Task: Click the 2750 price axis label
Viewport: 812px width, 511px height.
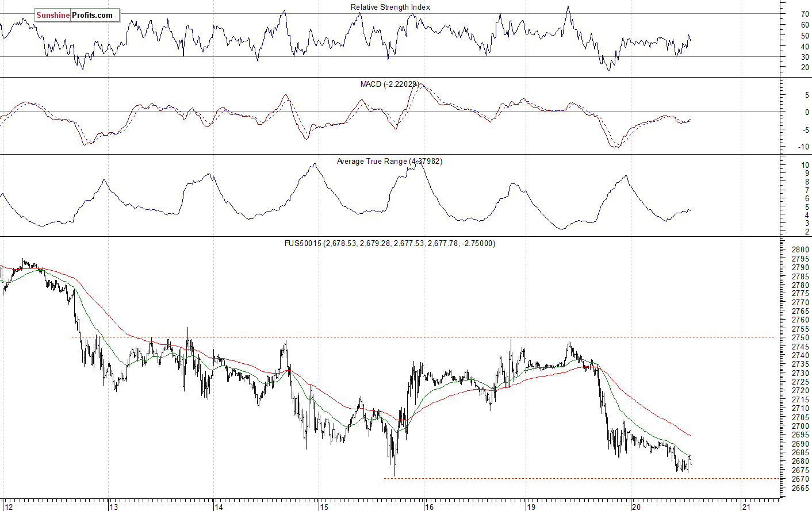Action: click(800, 337)
